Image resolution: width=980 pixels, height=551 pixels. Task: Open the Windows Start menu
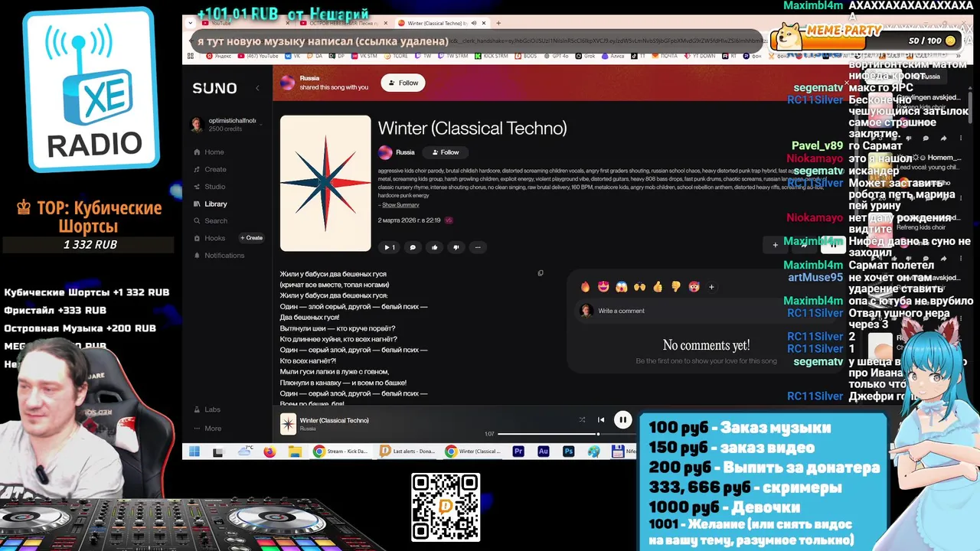(194, 452)
